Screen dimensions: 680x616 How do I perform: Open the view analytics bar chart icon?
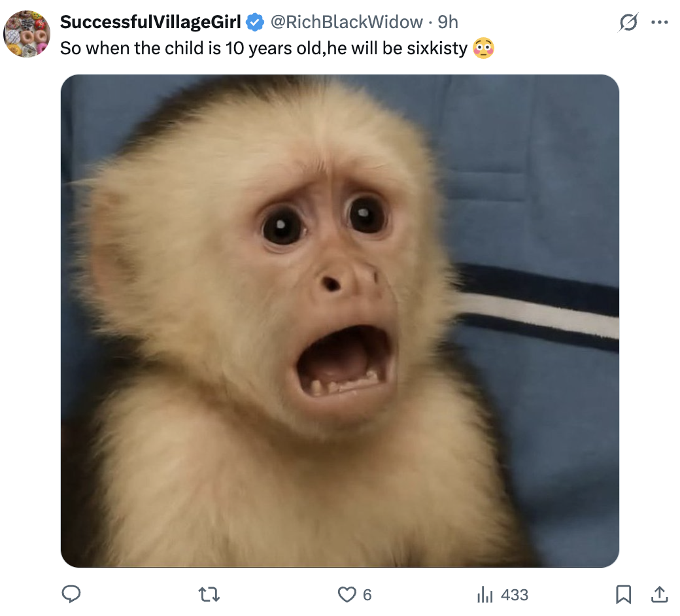click(484, 594)
